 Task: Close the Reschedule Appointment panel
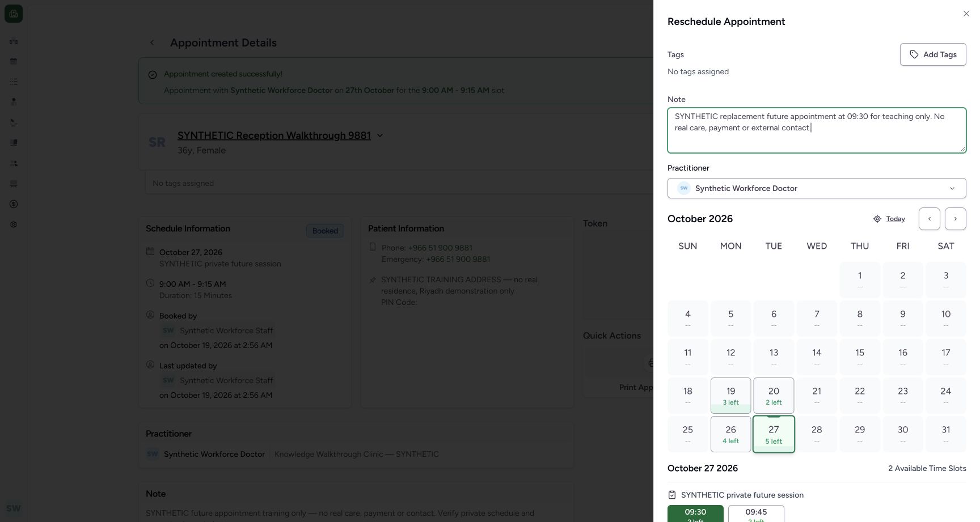click(966, 14)
